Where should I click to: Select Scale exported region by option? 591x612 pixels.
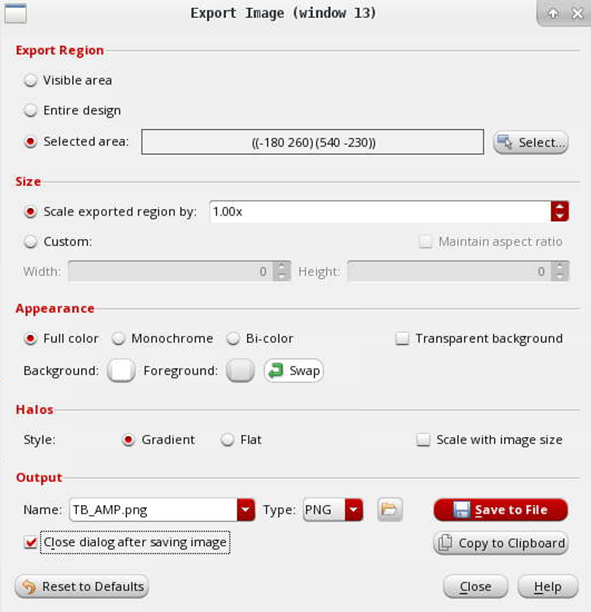[30, 212]
